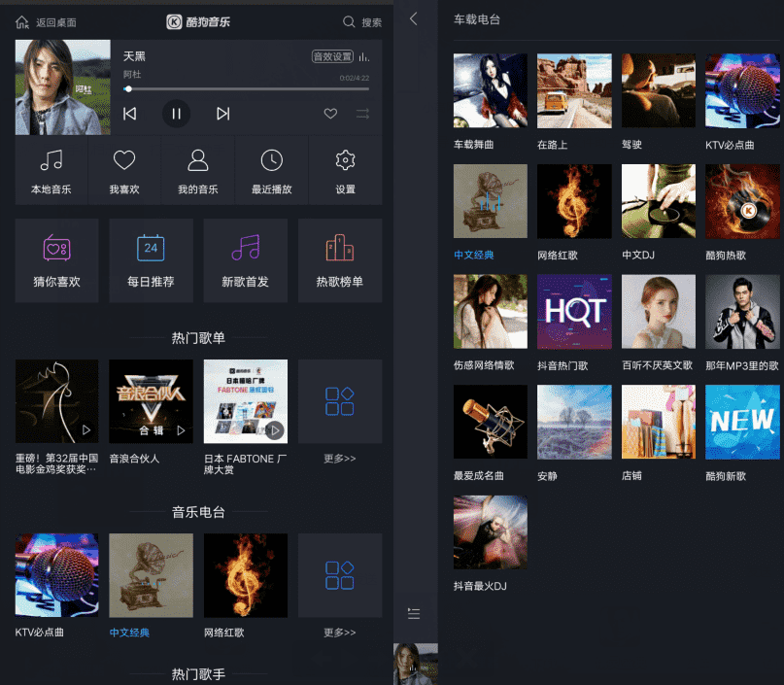Toggle the play order mode icon
The width and height of the screenshot is (784, 685).
point(362,114)
